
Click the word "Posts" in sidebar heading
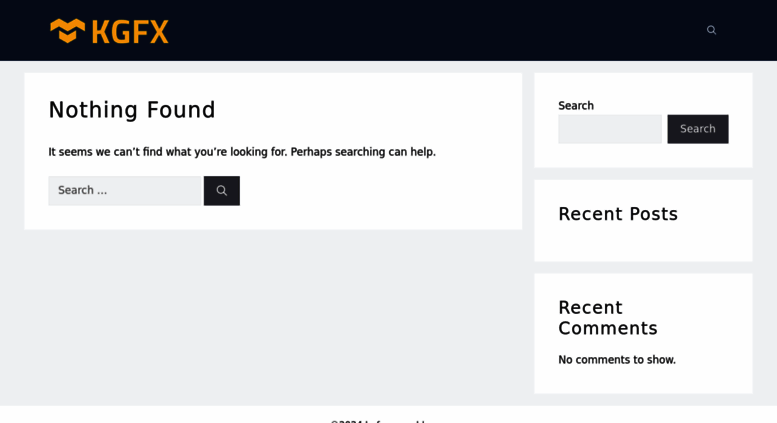(x=652, y=214)
